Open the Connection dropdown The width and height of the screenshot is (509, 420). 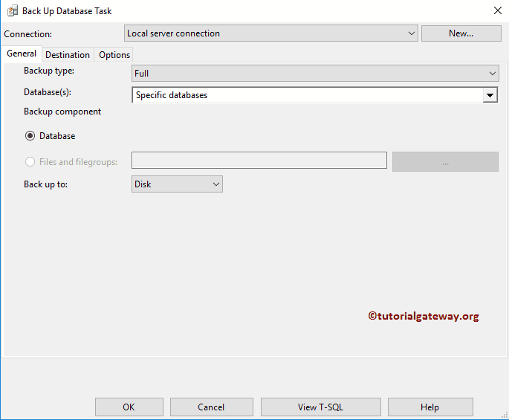271,33
